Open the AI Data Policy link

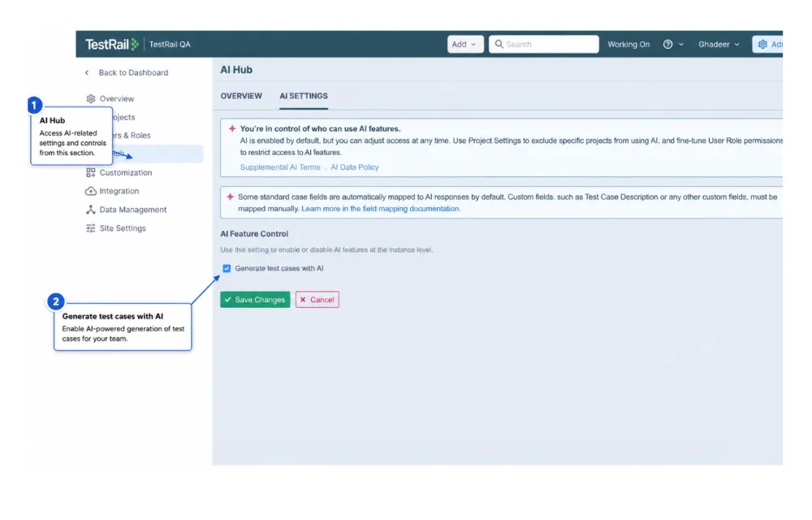[x=355, y=167]
